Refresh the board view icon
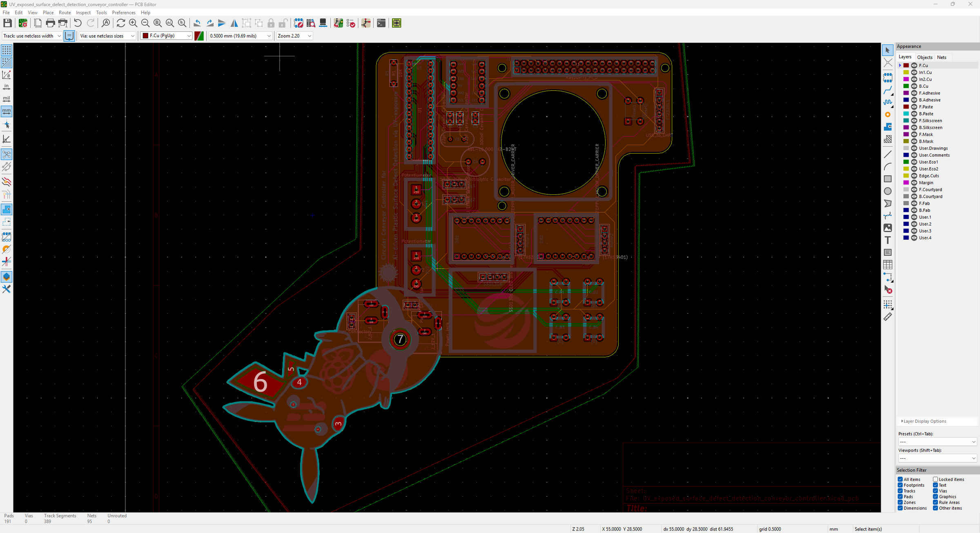 click(x=121, y=23)
